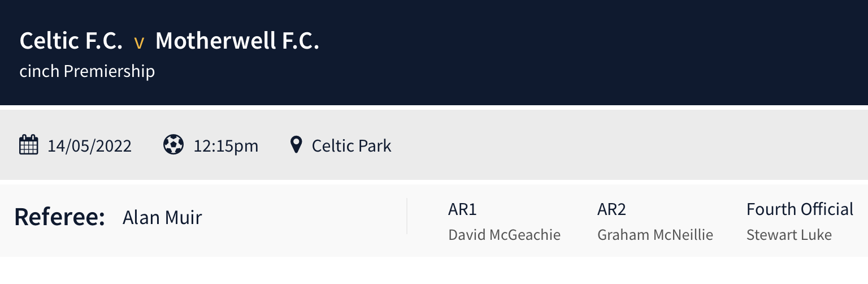Open the Motherwell F.C. team name
Image resolution: width=868 pixels, height=284 pixels.
(237, 41)
